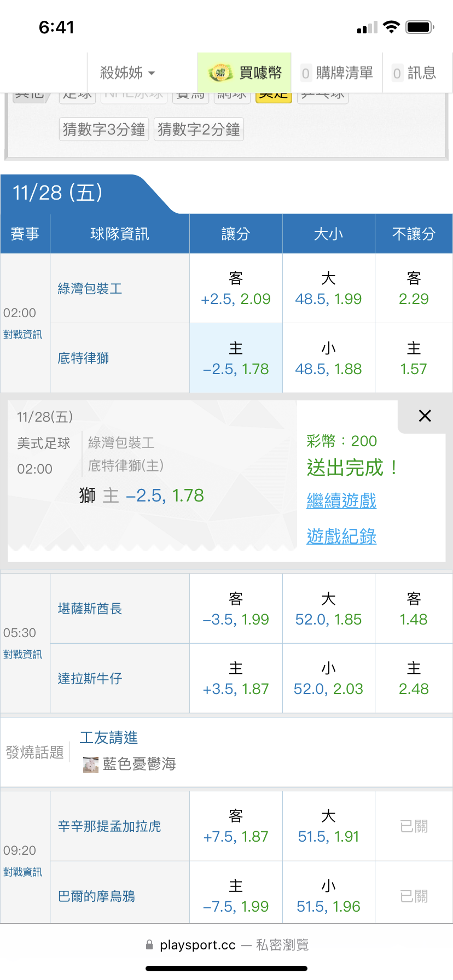Screen dimensions: 453x980
Task: Tap the playsport.cc address bar
Action: [x=226, y=945]
